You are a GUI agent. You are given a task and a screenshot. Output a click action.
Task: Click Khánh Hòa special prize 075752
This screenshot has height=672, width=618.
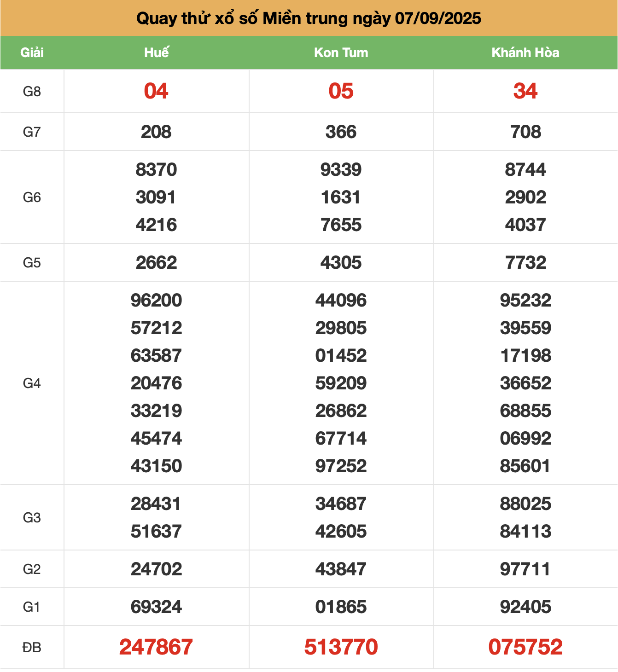tap(525, 647)
